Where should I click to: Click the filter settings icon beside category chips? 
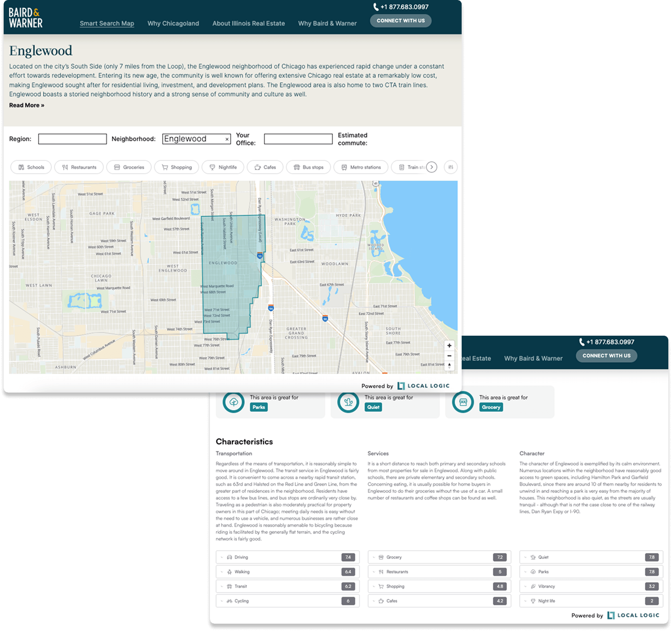(451, 167)
